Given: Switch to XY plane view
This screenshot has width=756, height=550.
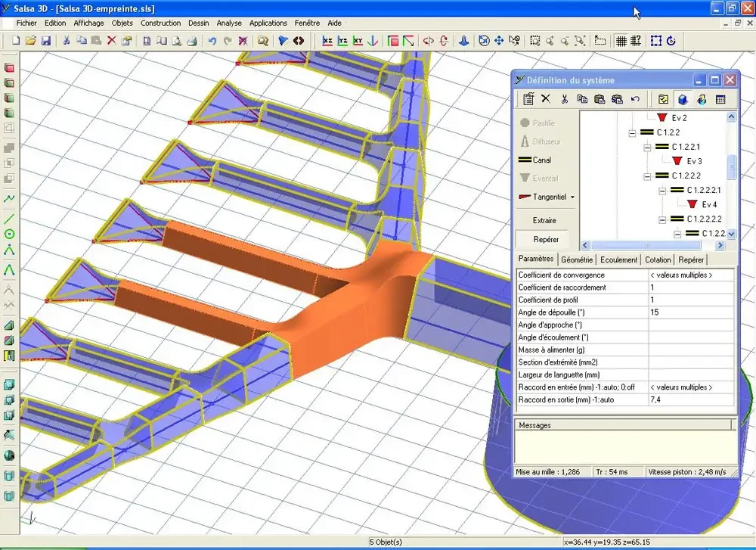Looking at the screenshot, I should [358, 41].
